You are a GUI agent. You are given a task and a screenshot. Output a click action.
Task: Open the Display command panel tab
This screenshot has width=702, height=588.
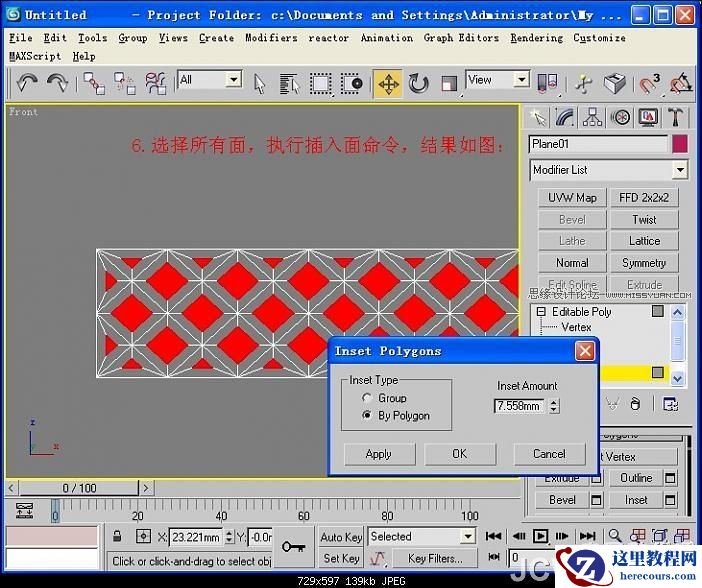(648, 118)
